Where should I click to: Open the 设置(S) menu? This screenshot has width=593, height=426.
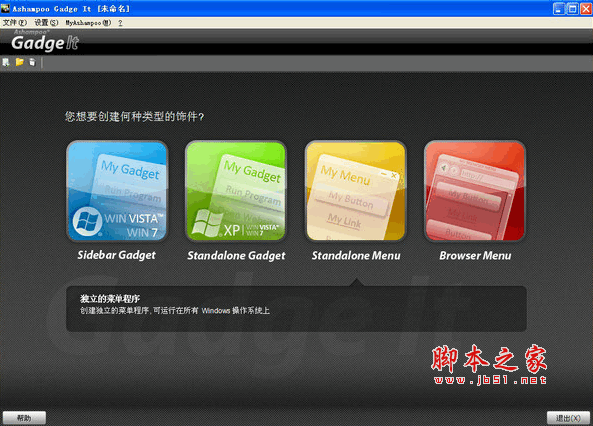click(46, 23)
